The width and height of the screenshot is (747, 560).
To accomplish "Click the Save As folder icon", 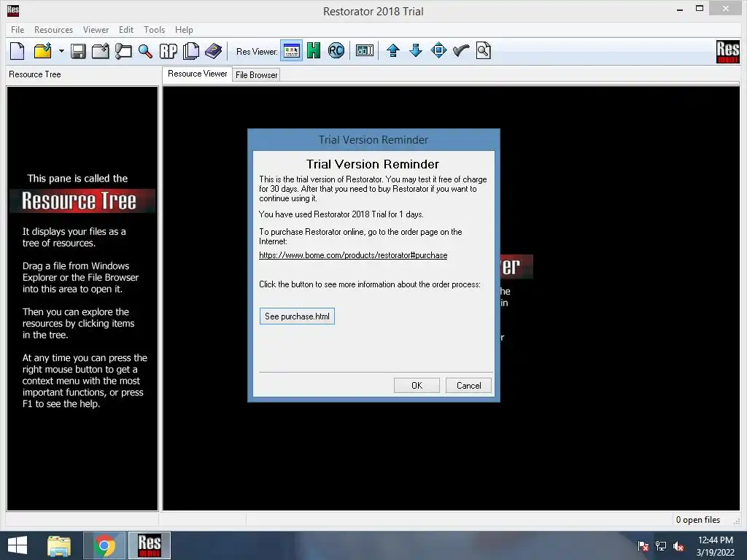I will 101,51.
